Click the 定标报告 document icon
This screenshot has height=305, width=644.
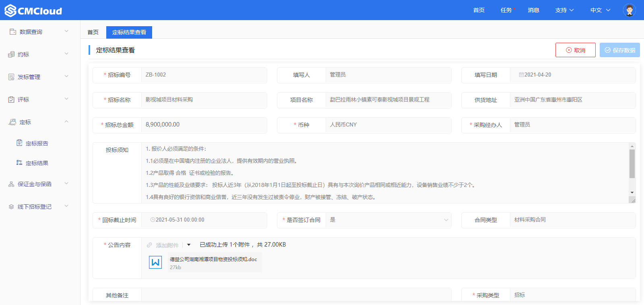(x=19, y=143)
